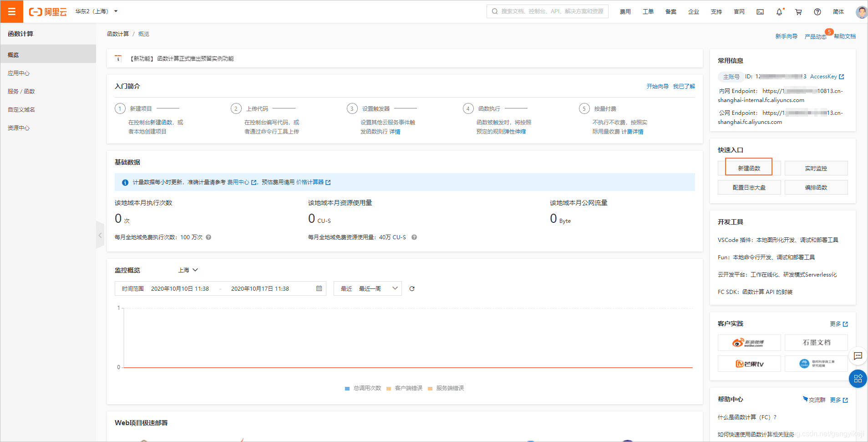This screenshot has width=868, height=442.
Task: Click the 新建函数 quick entry button
Action: click(749, 168)
